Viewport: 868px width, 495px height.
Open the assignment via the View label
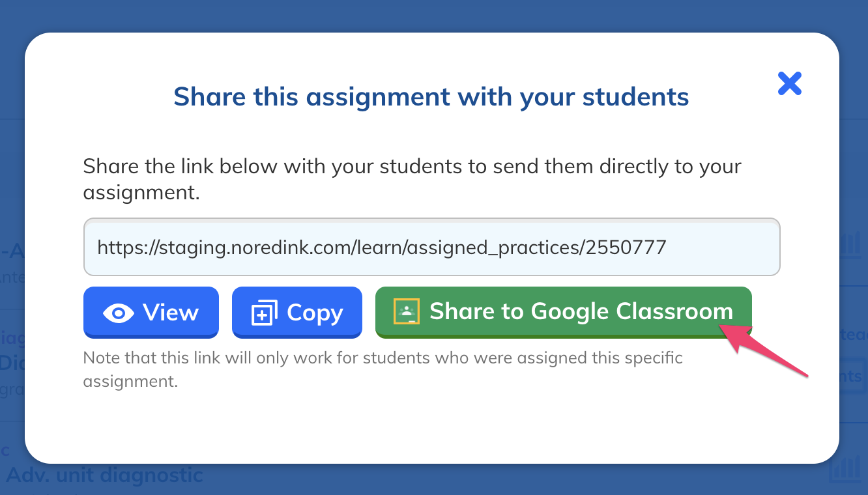(171, 313)
